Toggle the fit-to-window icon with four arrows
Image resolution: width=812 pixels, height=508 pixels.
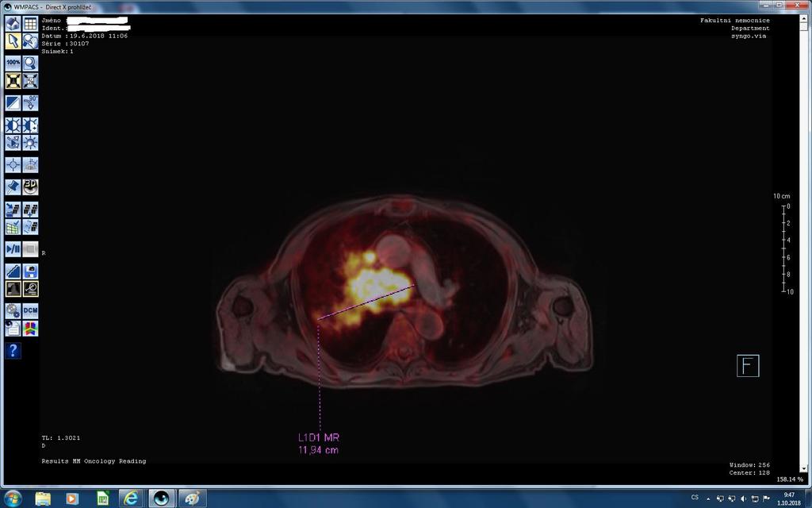coord(13,81)
